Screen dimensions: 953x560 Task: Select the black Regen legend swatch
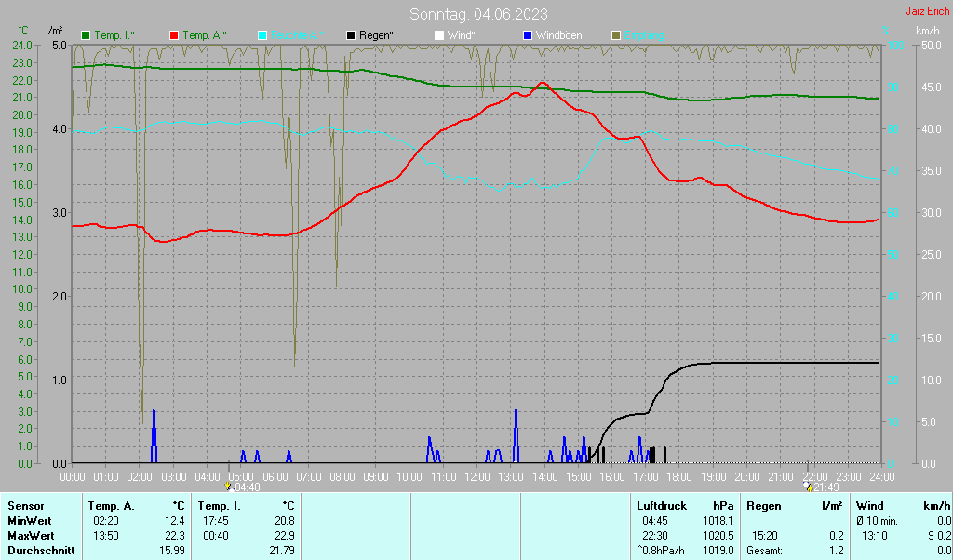point(351,36)
